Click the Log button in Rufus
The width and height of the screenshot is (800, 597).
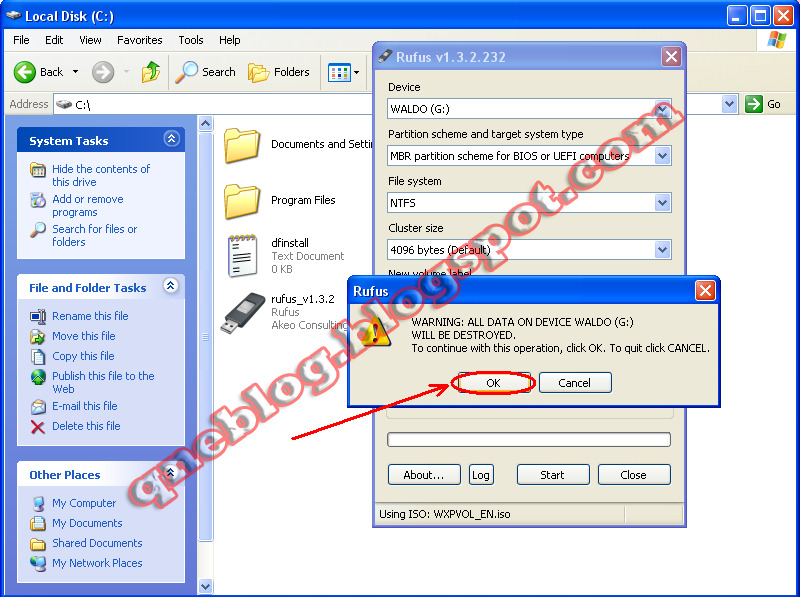(x=481, y=475)
